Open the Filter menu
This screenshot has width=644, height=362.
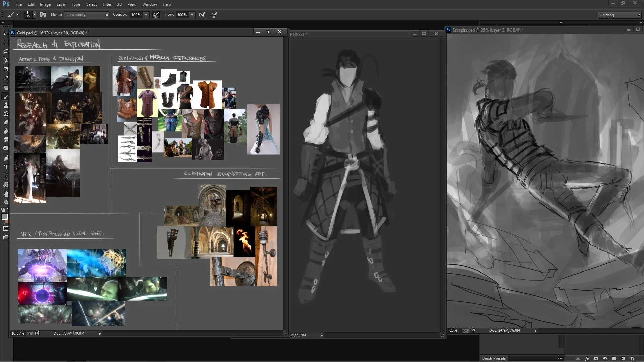tap(107, 4)
